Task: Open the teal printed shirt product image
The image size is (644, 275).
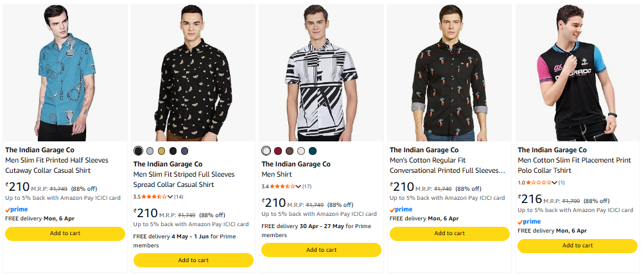Action: click(x=65, y=73)
